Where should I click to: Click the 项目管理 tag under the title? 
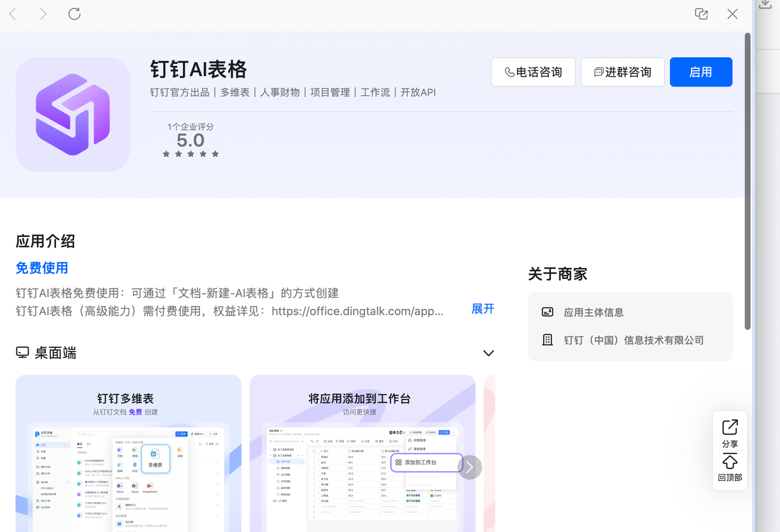(330, 93)
